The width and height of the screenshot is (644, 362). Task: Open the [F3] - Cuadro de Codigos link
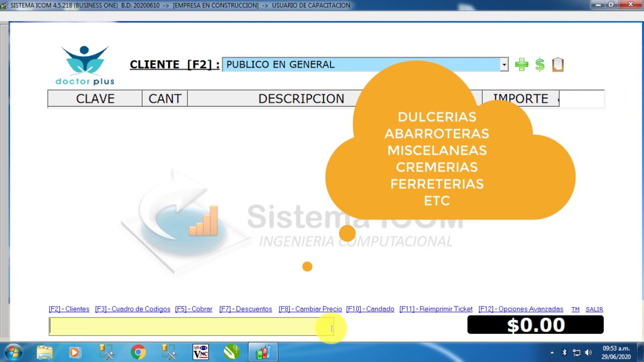(x=133, y=309)
